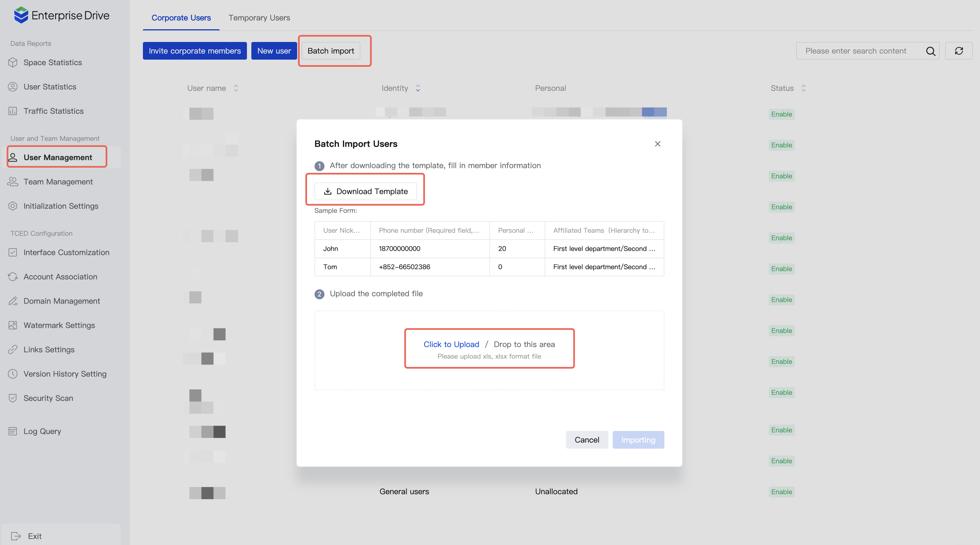Open Log Query in the sidebar
The image size is (980, 545).
coord(42,431)
